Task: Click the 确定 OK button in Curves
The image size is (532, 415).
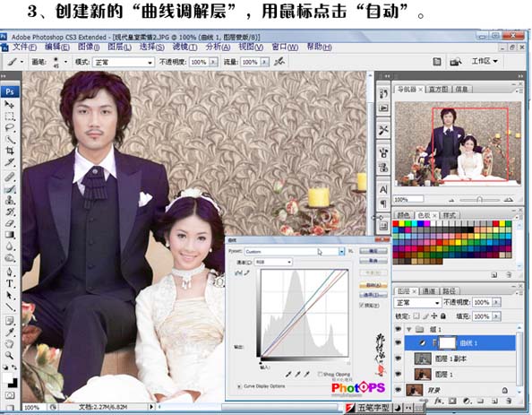Action: [373, 251]
